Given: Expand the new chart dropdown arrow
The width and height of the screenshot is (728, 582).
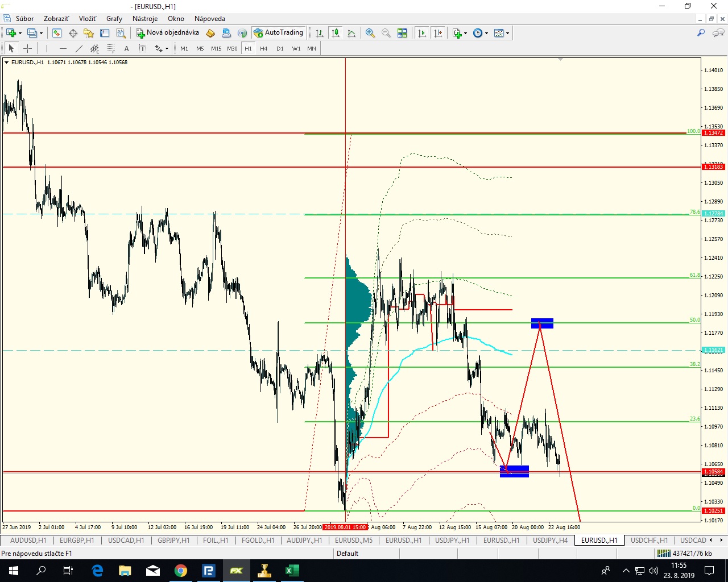Looking at the screenshot, I should click(x=20, y=33).
